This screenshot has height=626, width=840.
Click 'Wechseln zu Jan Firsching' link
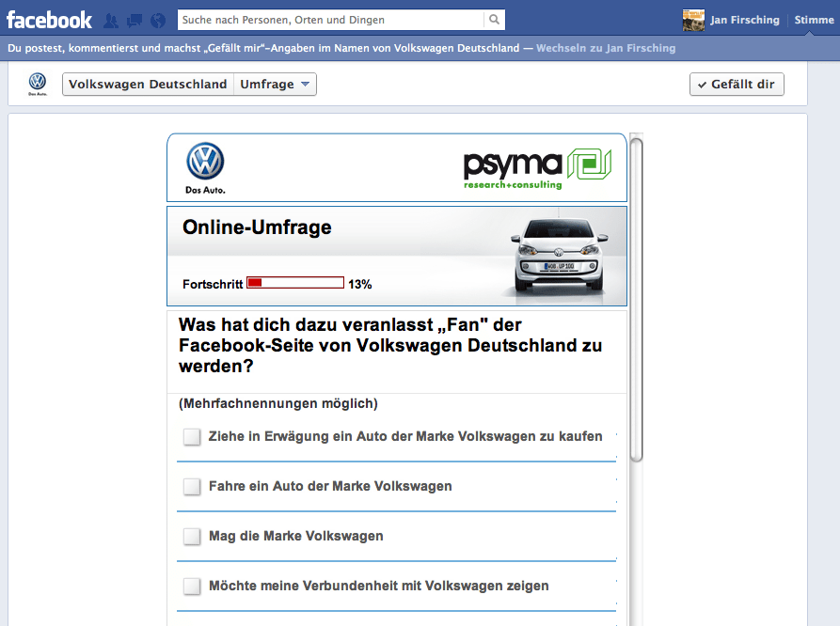(x=606, y=48)
